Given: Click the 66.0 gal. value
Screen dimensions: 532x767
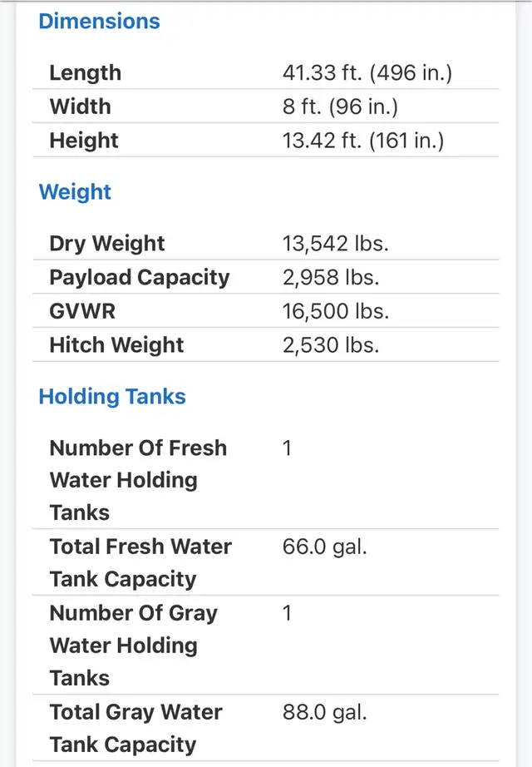Looking at the screenshot, I should pyautogui.click(x=325, y=547).
